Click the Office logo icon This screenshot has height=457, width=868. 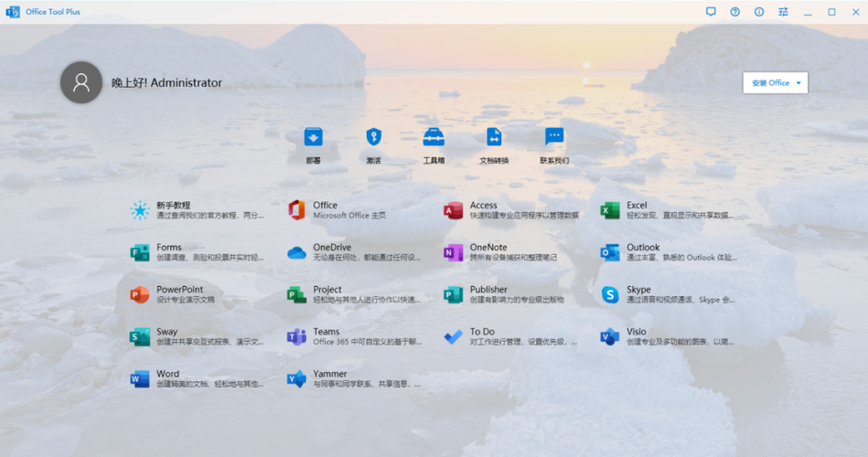click(296, 210)
